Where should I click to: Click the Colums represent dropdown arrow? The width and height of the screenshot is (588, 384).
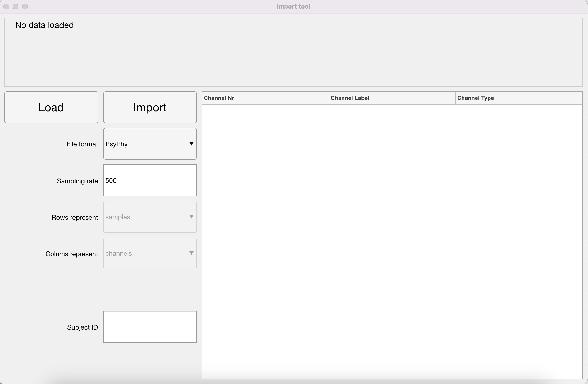[x=191, y=253]
